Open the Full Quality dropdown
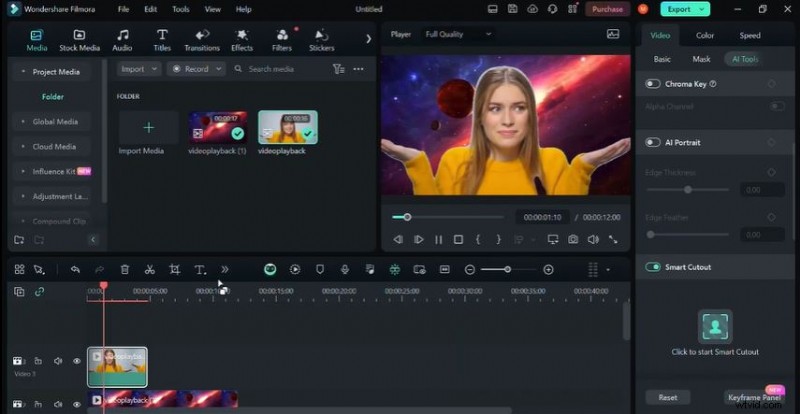Viewport: 800px width, 414px height. 458,34
